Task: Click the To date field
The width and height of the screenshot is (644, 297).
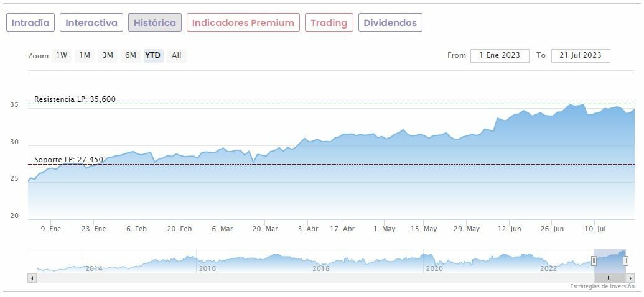Action: point(580,55)
